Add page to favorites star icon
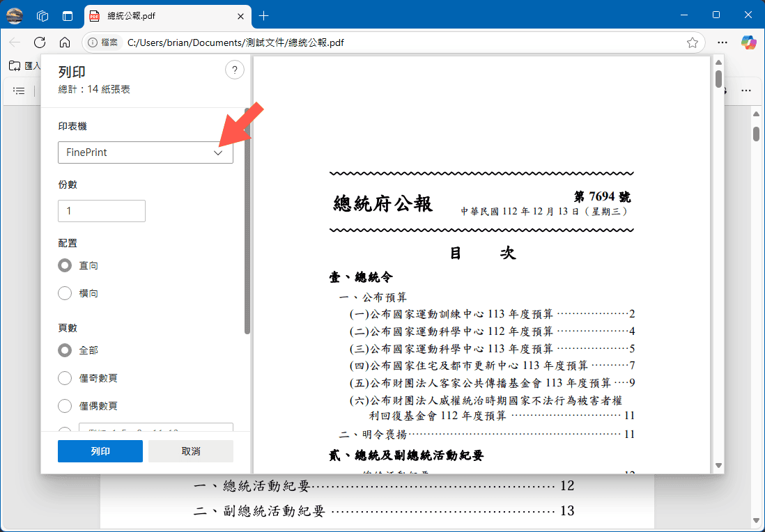The height and width of the screenshot is (532, 765). (692, 42)
